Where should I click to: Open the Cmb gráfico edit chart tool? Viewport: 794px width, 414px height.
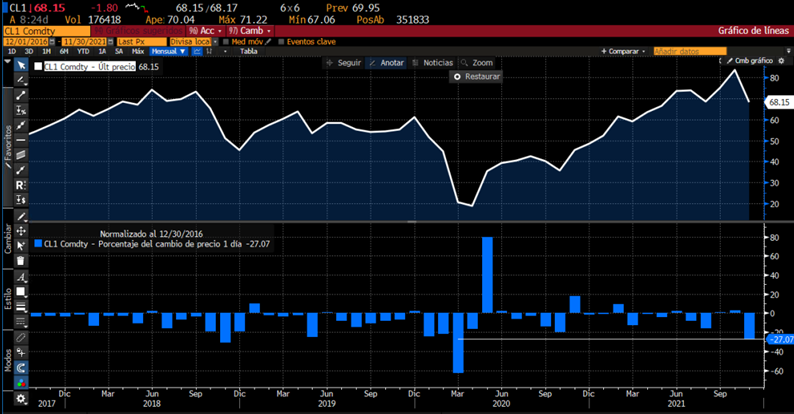(x=750, y=61)
